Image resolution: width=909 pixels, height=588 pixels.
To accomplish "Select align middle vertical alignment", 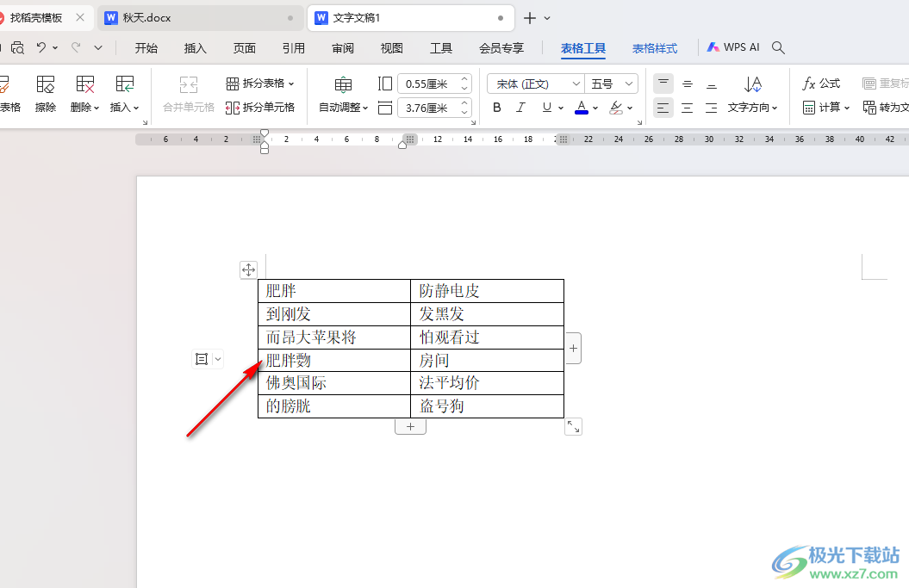I will (x=688, y=84).
